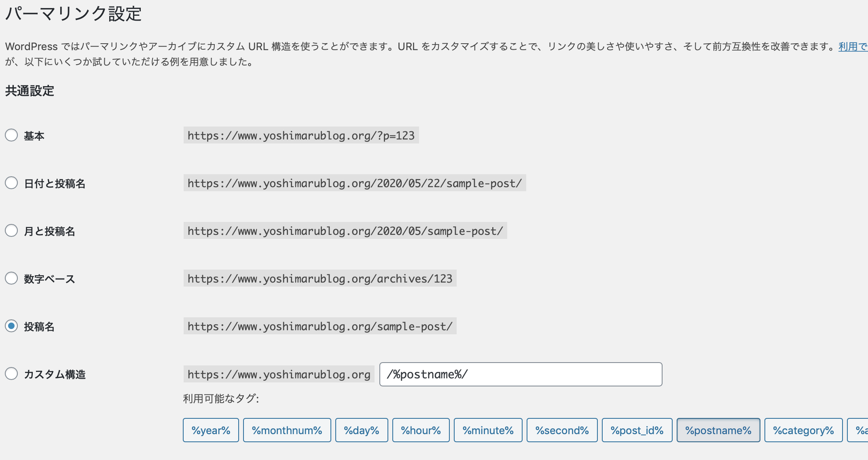Click the 数字ベース option label
868x460 pixels.
pos(49,279)
